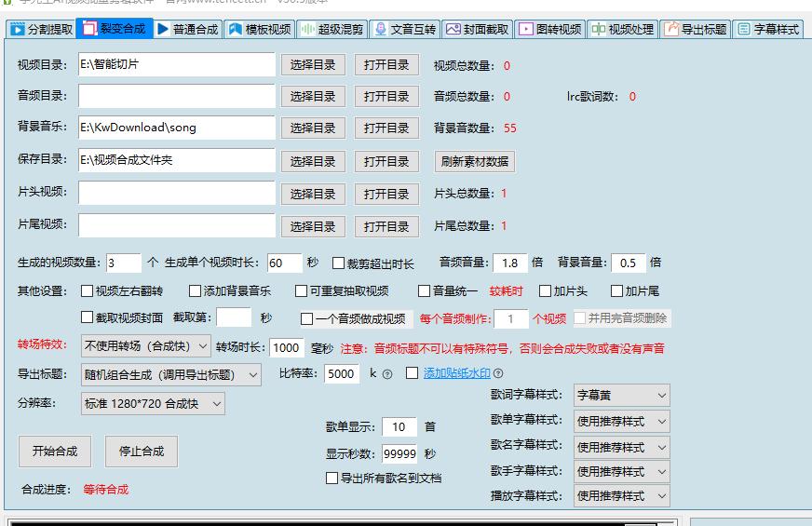Click the play icon on the 普通合成 tab

pos(163,29)
